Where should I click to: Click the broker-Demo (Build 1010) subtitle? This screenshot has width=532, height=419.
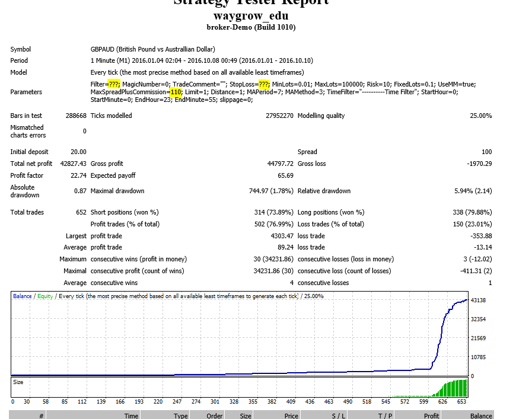pyautogui.click(x=250, y=27)
